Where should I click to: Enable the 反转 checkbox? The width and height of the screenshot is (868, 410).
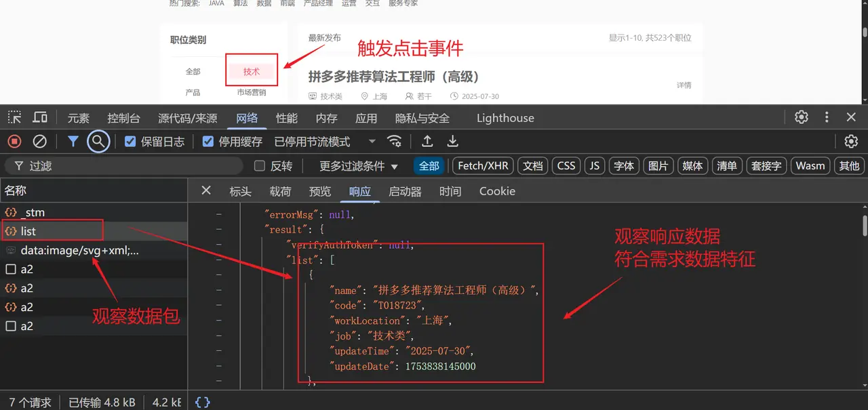(259, 166)
